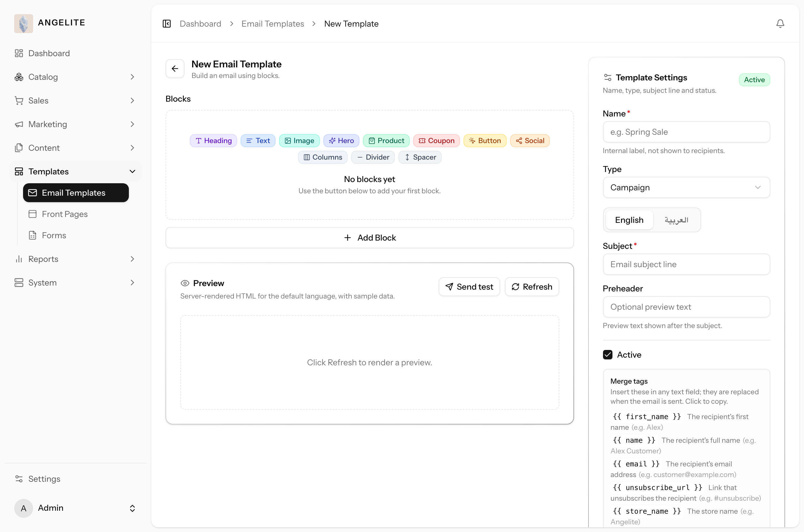The height and width of the screenshot is (532, 804).
Task: Add a Hero block chip
Action: (341, 140)
